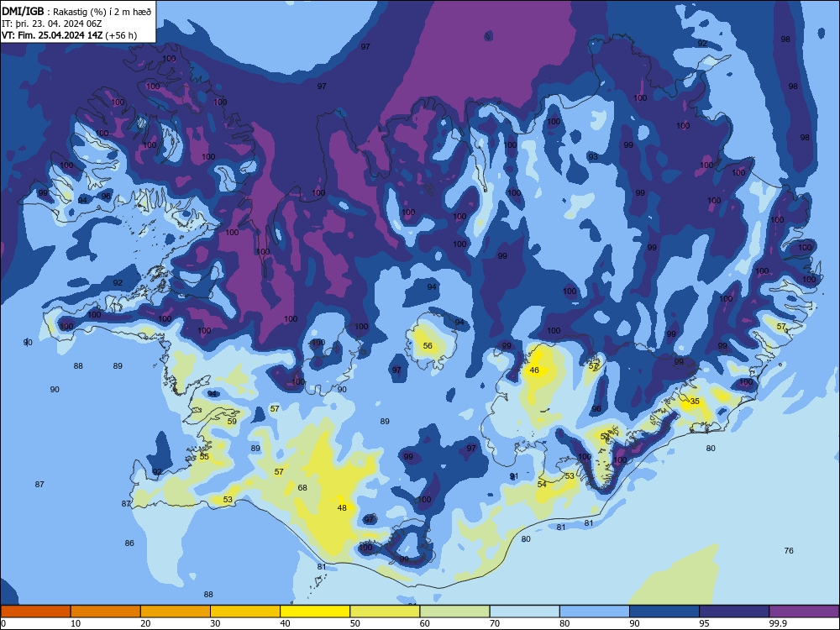
Task: Click the '54' humidity value on the map
Action: click(542, 485)
